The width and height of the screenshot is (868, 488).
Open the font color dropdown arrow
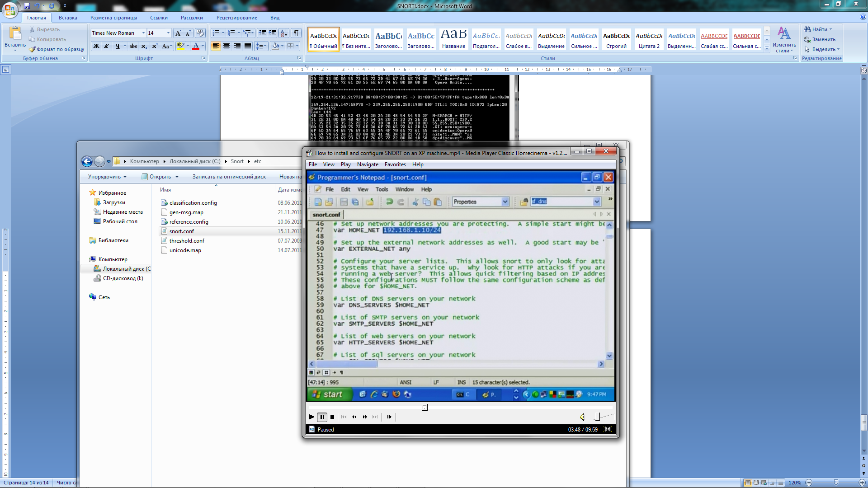click(x=203, y=46)
